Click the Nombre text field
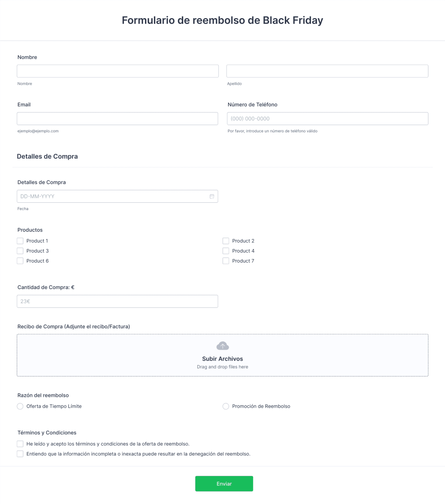The image size is (445, 504). [118, 71]
